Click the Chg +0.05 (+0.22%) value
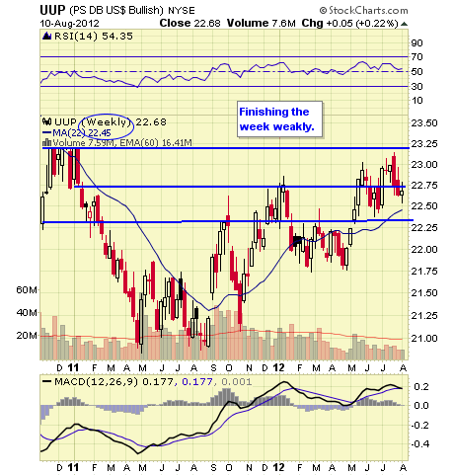 coord(350,23)
